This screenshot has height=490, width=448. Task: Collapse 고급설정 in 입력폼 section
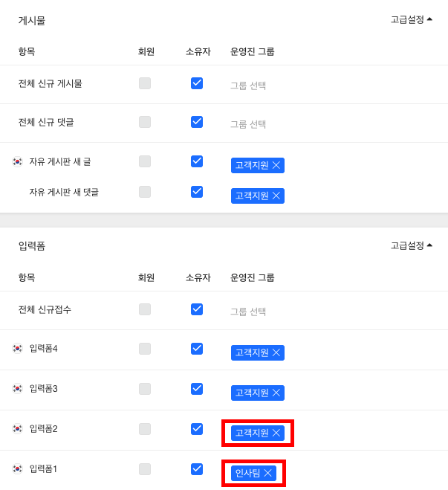click(x=411, y=245)
